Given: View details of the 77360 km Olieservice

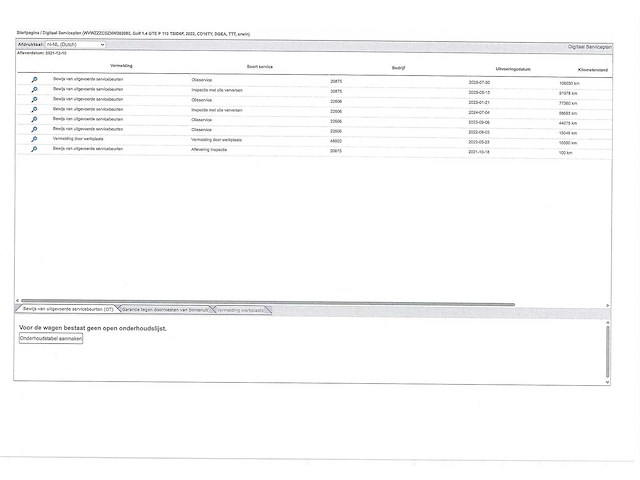Looking at the screenshot, I should pyautogui.click(x=34, y=100).
